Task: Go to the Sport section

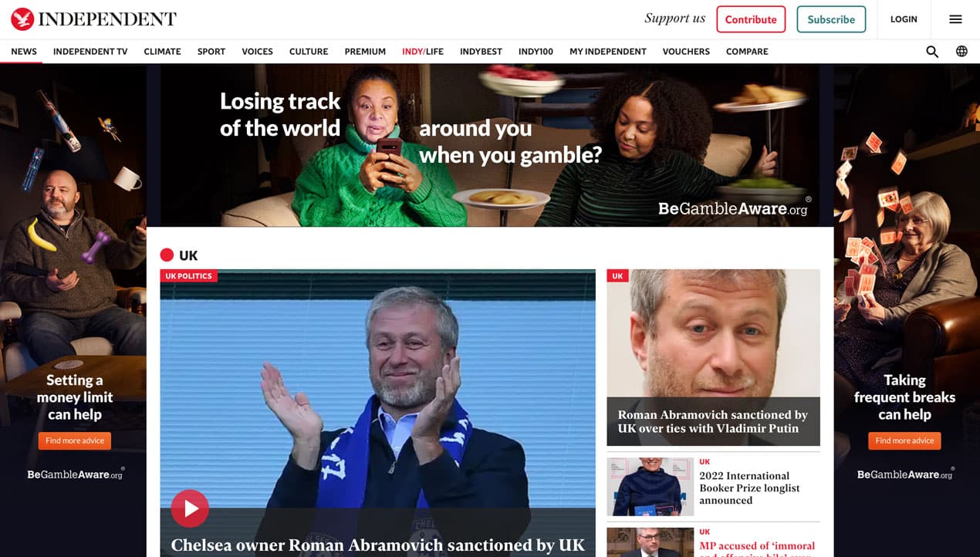Action: coord(211,52)
